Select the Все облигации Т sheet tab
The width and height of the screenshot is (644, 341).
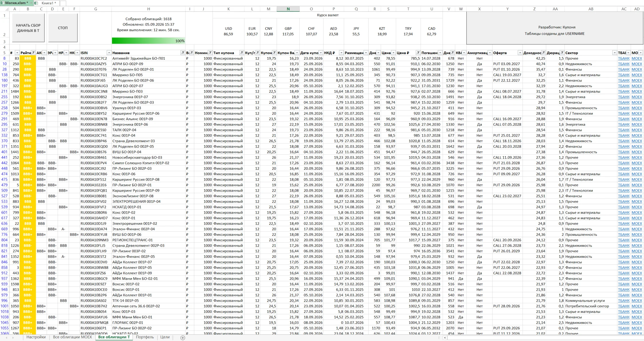(114, 337)
